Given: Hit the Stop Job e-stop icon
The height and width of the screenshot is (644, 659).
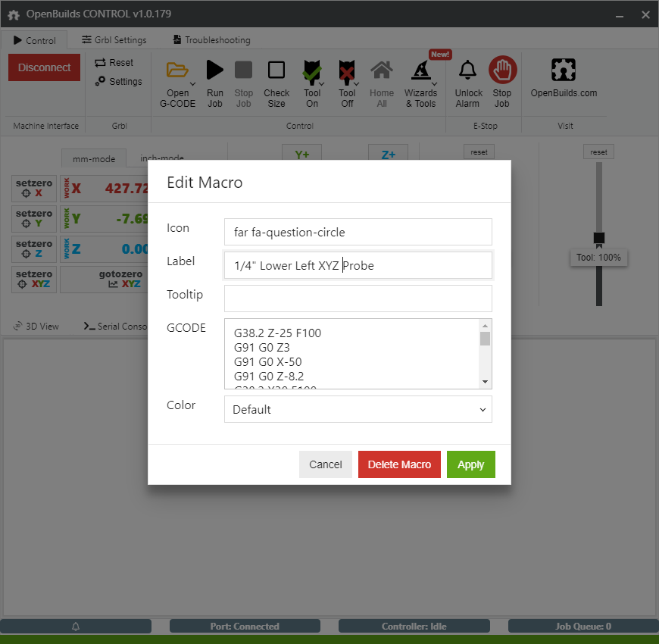Looking at the screenshot, I should point(502,70).
